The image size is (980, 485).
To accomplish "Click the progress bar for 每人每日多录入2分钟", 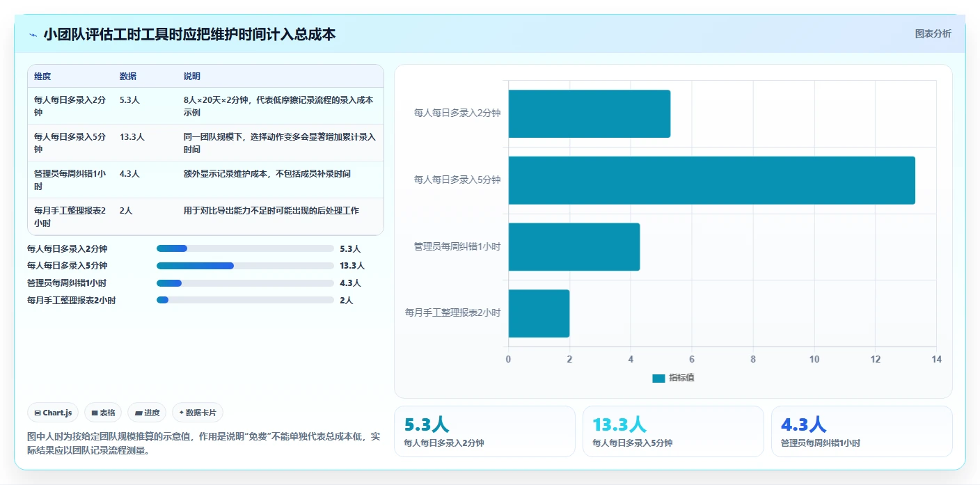I will (245, 248).
